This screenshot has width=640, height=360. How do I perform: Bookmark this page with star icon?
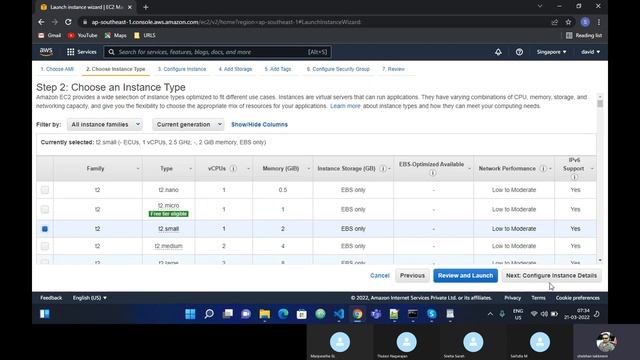point(568,22)
